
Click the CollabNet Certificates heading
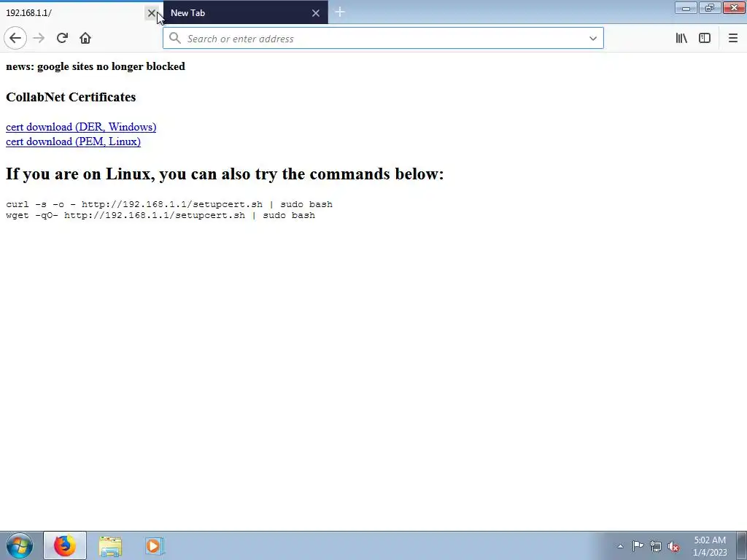pos(71,97)
